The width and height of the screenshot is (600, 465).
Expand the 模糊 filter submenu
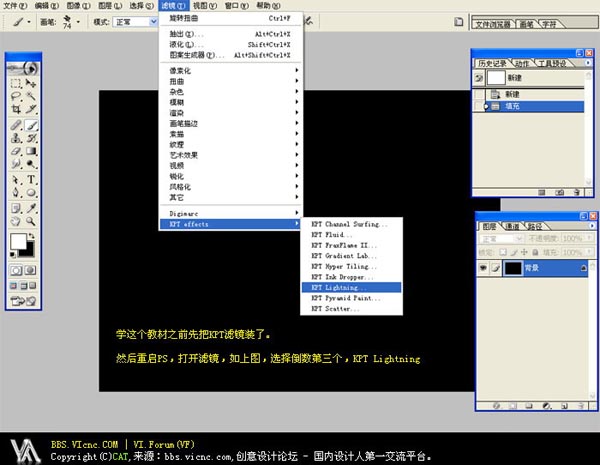pyautogui.click(x=230, y=102)
